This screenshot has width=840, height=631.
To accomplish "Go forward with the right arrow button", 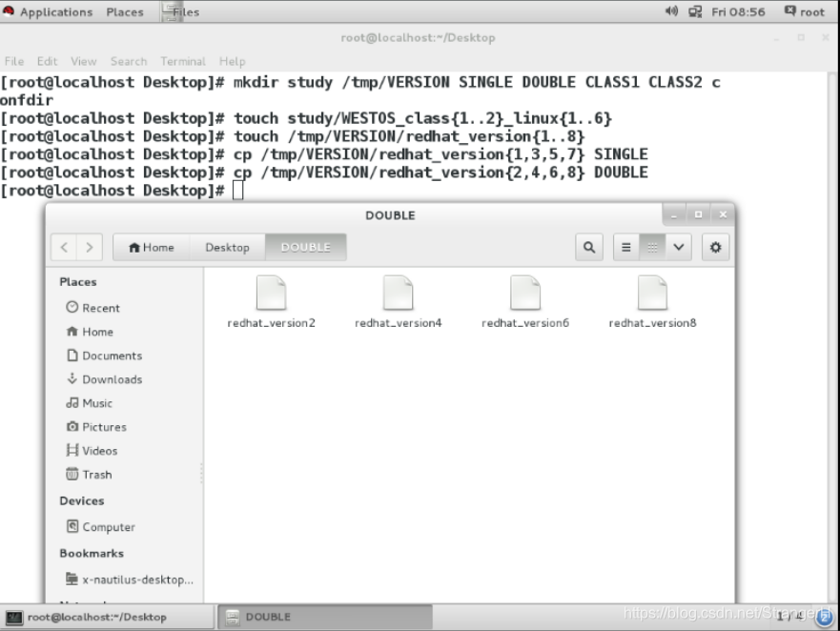I will 90,248.
